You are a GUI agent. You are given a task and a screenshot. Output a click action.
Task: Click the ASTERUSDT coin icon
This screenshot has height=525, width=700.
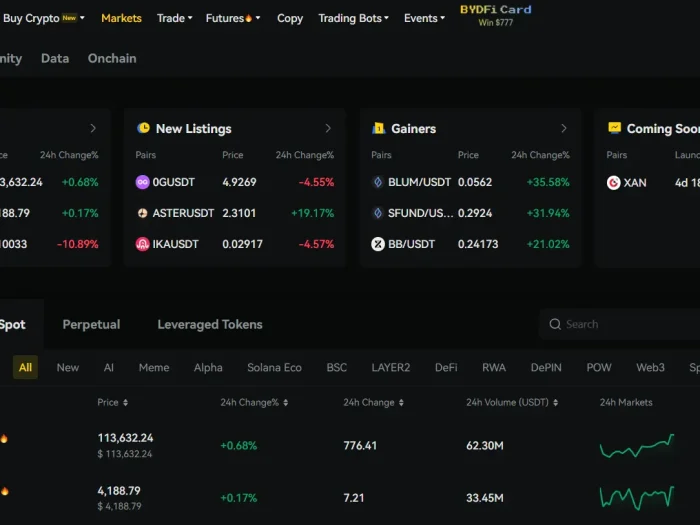(143, 213)
